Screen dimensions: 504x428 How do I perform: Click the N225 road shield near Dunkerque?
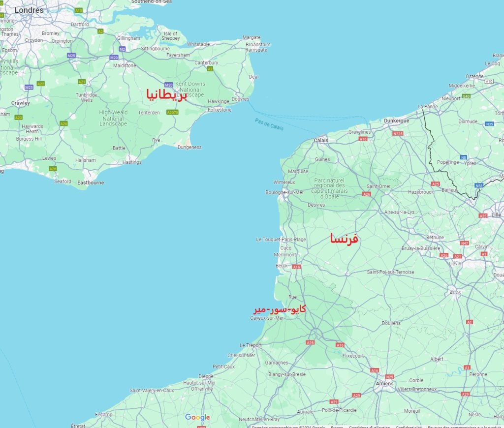(x=398, y=134)
